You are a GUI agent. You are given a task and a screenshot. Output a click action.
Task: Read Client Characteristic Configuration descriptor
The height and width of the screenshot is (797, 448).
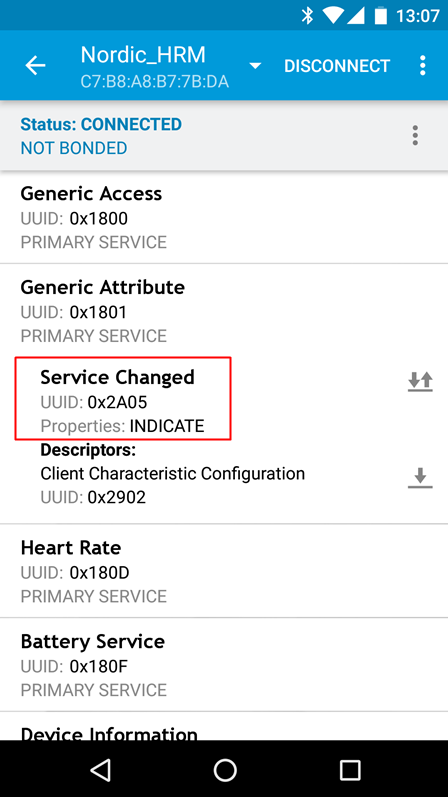pyautogui.click(x=420, y=478)
